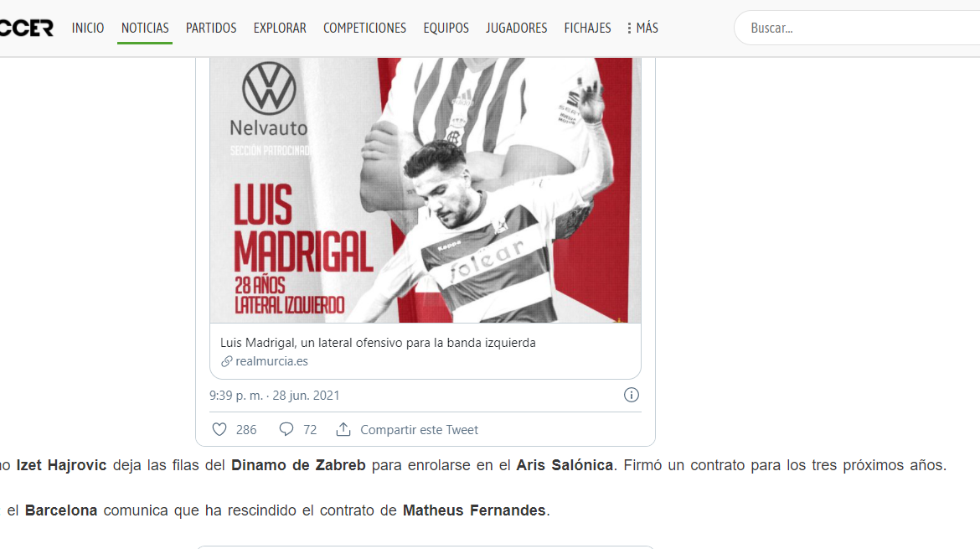Screen dimensions: 980x549
Task: Click 'Compartir este Tweet' link
Action: [419, 429]
